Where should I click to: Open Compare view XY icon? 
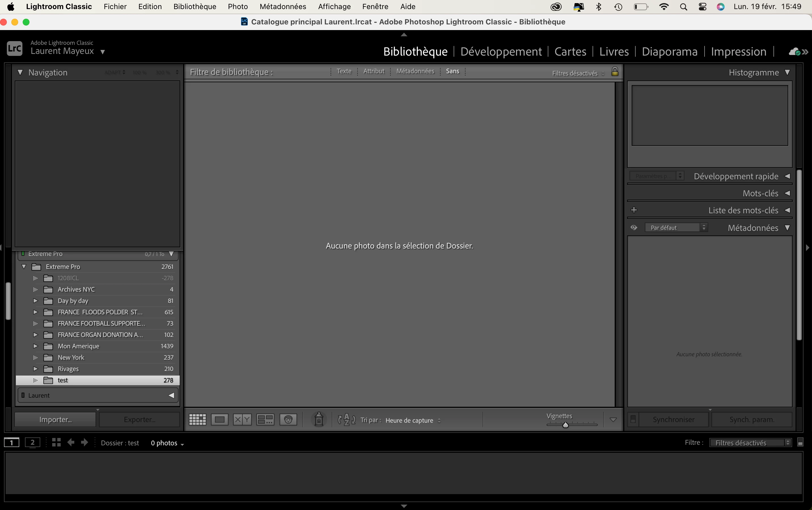tap(242, 420)
